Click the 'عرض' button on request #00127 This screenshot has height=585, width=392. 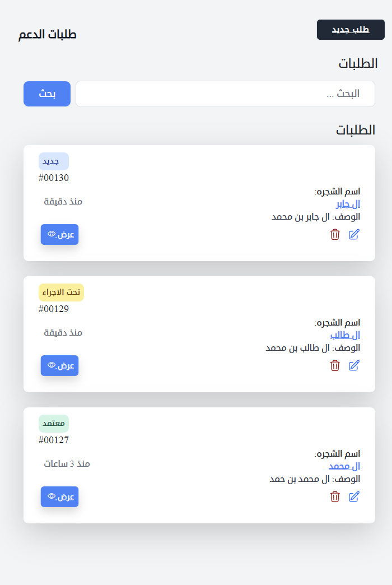[59, 496]
